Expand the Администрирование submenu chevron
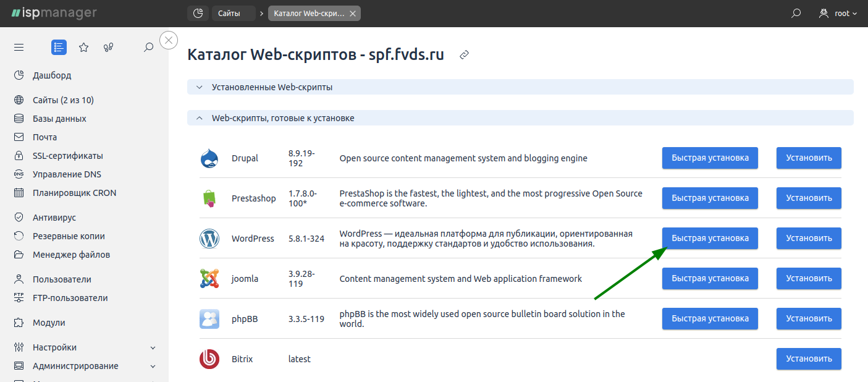This screenshot has width=868, height=382. 153,367
